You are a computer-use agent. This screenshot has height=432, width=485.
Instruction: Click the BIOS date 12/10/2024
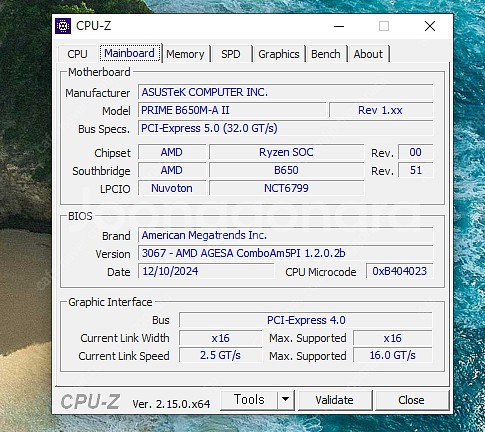click(206, 271)
